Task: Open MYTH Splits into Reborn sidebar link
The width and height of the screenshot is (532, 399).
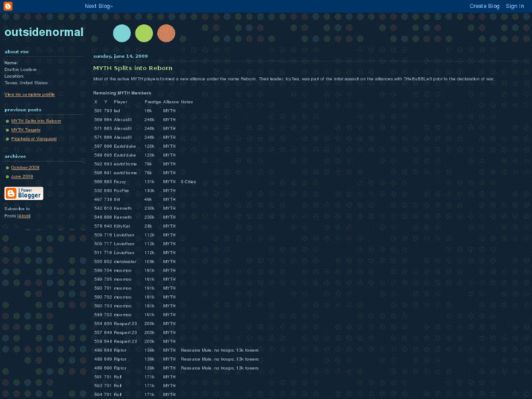Action: [x=36, y=121]
